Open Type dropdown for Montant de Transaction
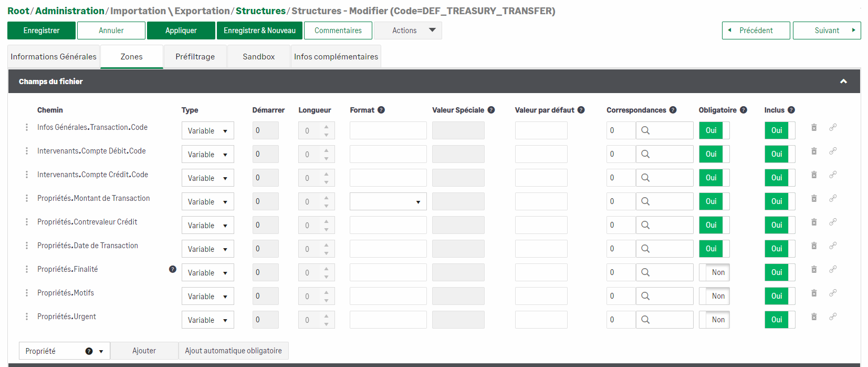 [207, 202]
